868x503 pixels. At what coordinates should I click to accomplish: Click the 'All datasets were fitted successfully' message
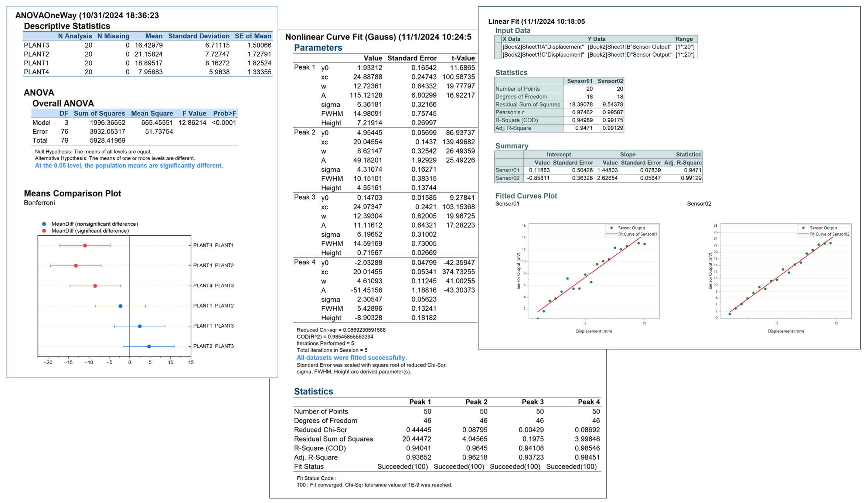[351, 357]
